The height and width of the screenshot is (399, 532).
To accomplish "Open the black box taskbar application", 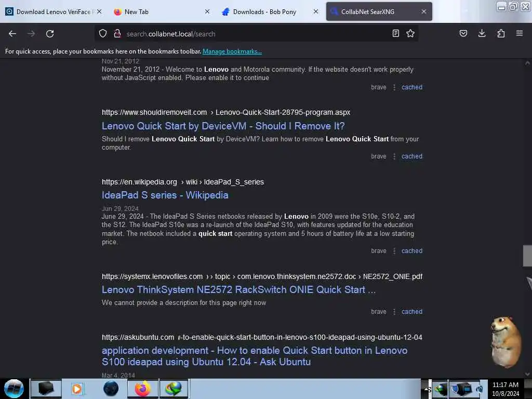I will (46, 389).
